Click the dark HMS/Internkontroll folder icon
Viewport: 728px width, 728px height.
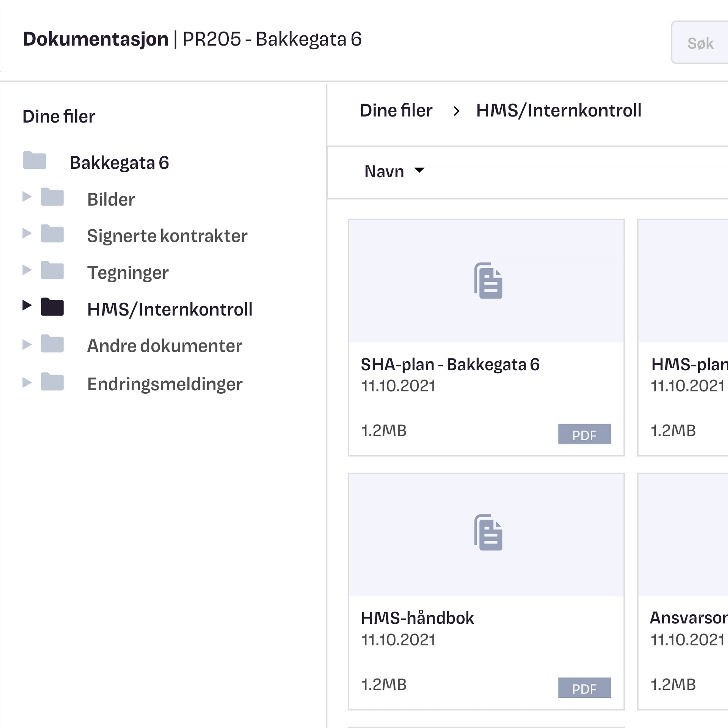pos(52,307)
